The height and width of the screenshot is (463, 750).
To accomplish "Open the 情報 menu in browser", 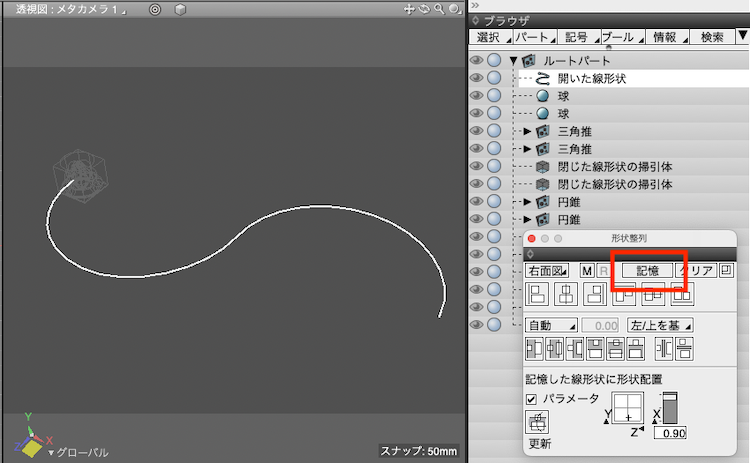I will (664, 37).
